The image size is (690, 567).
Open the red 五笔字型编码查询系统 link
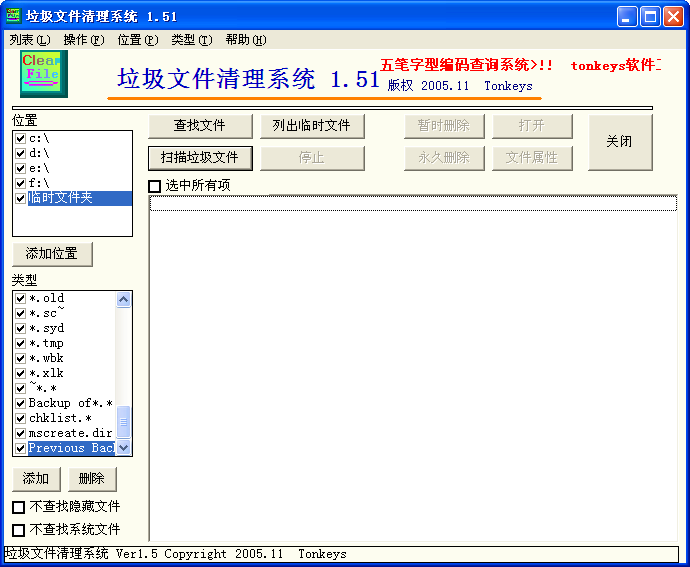point(466,65)
